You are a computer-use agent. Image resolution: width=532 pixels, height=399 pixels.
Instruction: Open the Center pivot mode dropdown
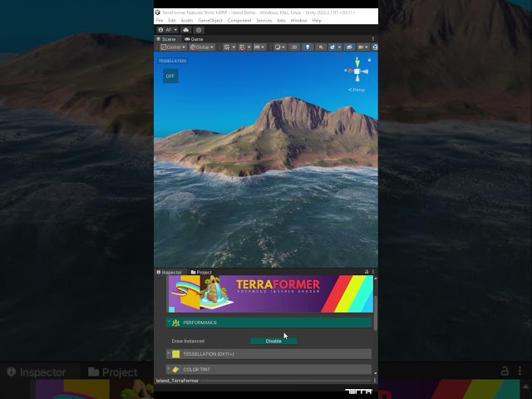coord(173,47)
